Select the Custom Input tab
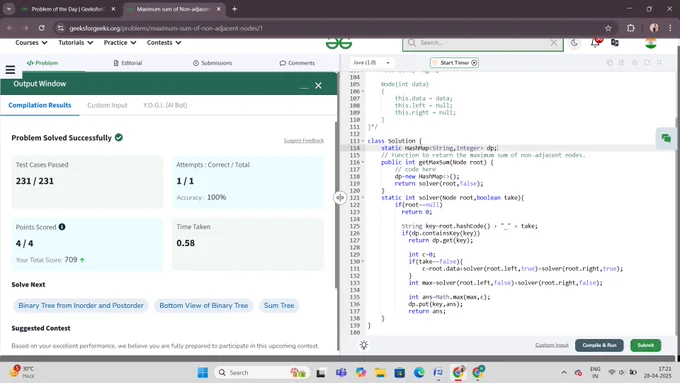The height and width of the screenshot is (383, 680). (107, 105)
